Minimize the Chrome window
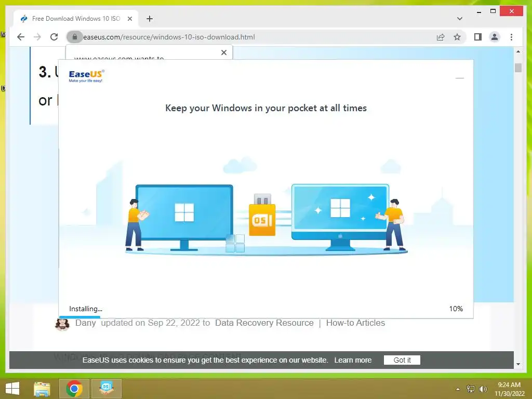 pyautogui.click(x=478, y=11)
